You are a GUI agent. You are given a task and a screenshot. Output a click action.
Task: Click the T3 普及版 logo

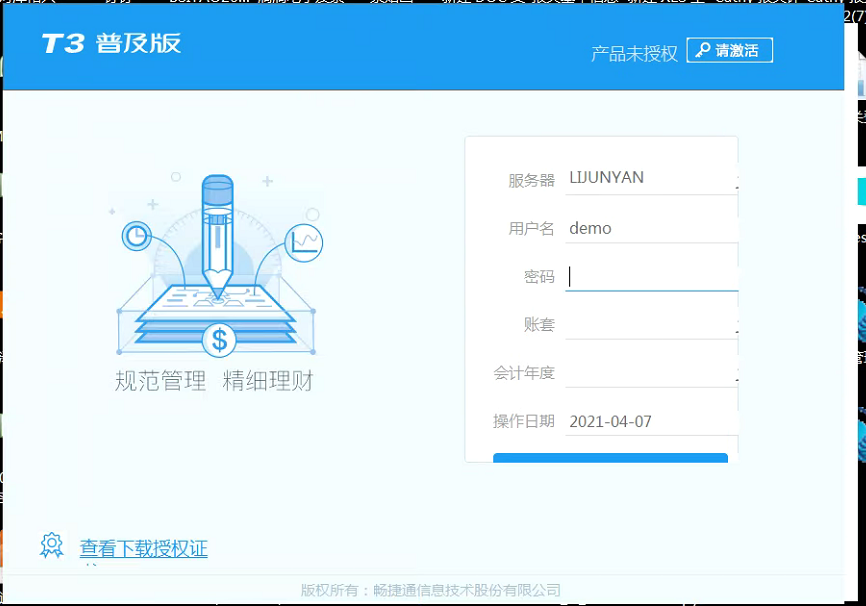coord(112,43)
